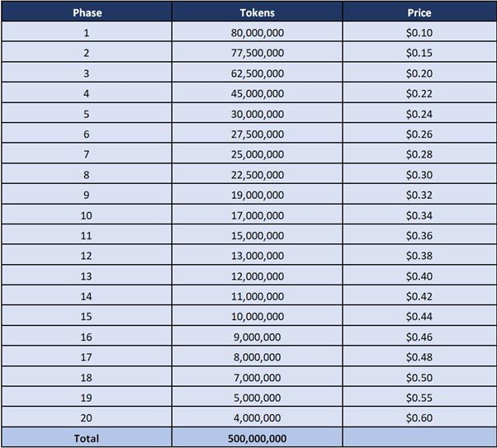Click the Phase 20 row number cell
The image size is (497, 448).
86,417
